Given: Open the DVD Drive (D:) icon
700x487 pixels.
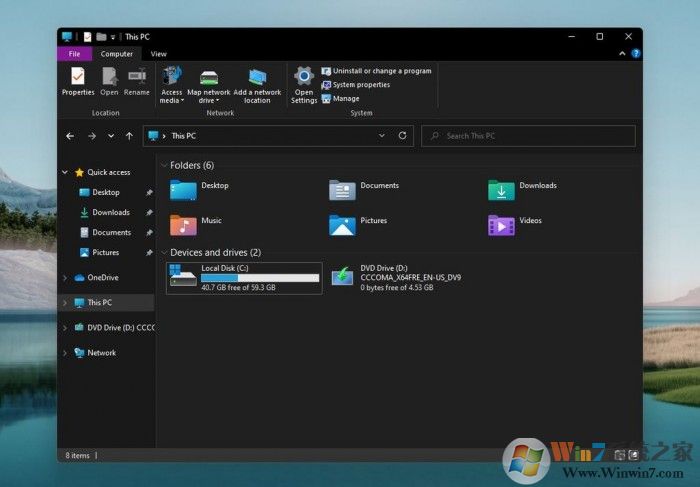Looking at the screenshot, I should (342, 276).
